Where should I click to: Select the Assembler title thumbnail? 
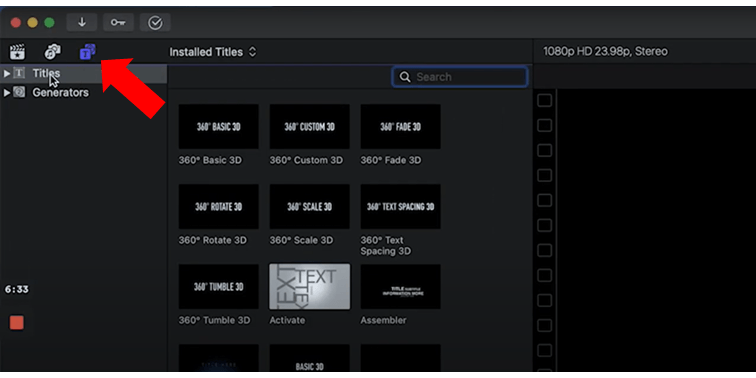(x=400, y=286)
